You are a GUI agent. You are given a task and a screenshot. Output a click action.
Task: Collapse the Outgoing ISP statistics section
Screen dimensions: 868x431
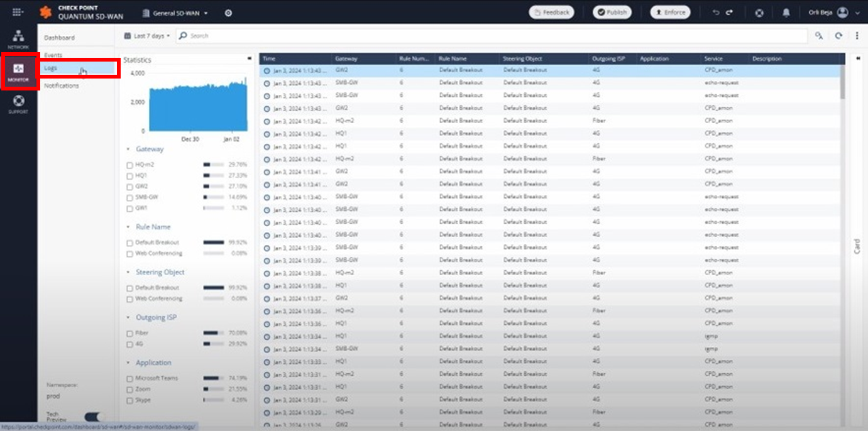129,317
